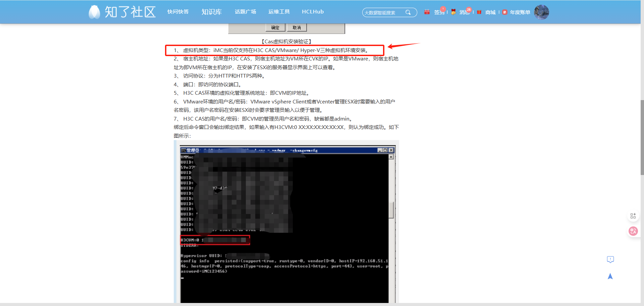Go to 话题广场
Viewport: 644px width, 306px height.
click(x=246, y=12)
